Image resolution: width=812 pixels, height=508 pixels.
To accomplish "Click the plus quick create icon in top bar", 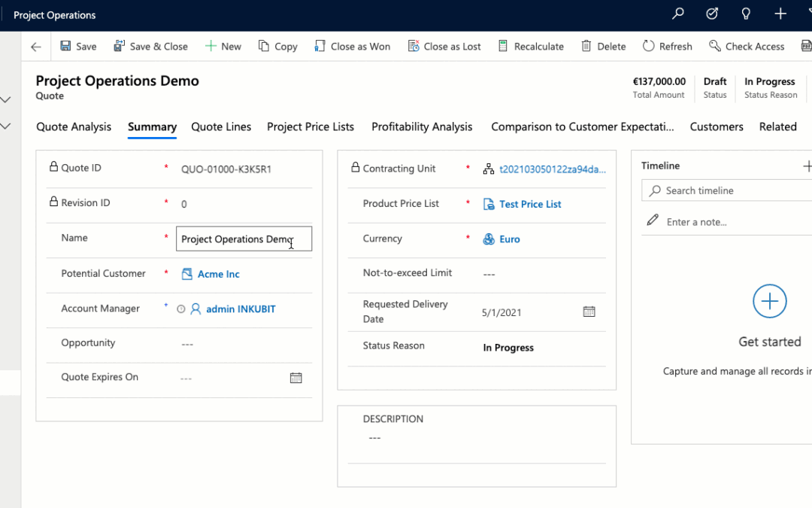I will (780, 14).
